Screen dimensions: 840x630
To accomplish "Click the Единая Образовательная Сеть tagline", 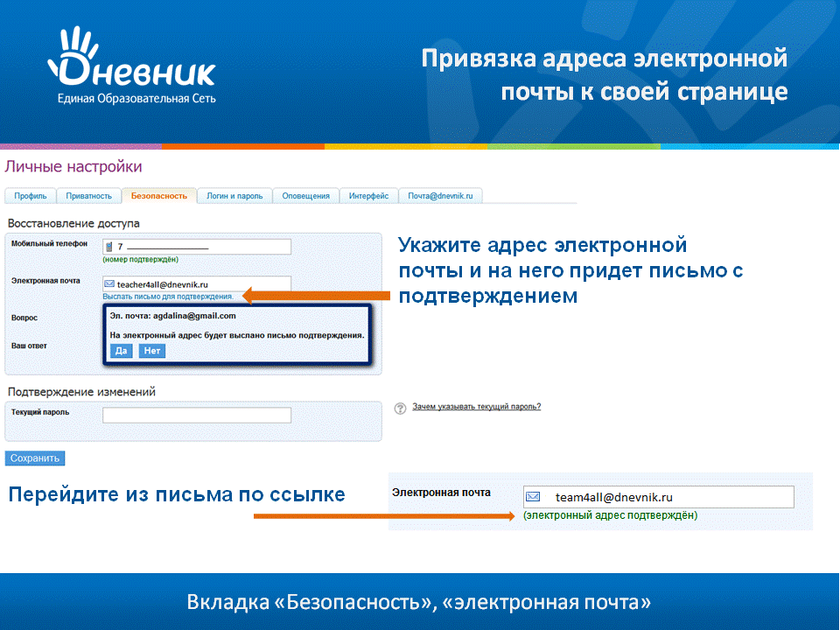I will coord(136,99).
